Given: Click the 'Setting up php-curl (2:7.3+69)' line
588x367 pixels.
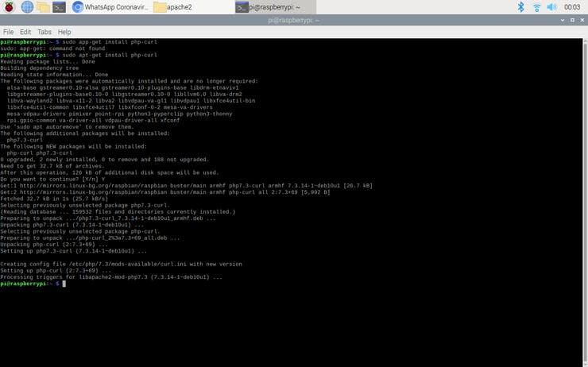Looking at the screenshot, I should (x=56, y=270).
